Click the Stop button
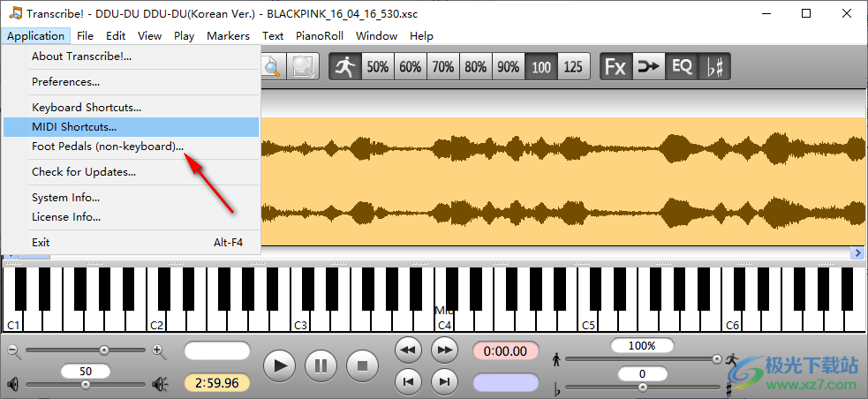This screenshot has width=868, height=399. click(362, 365)
